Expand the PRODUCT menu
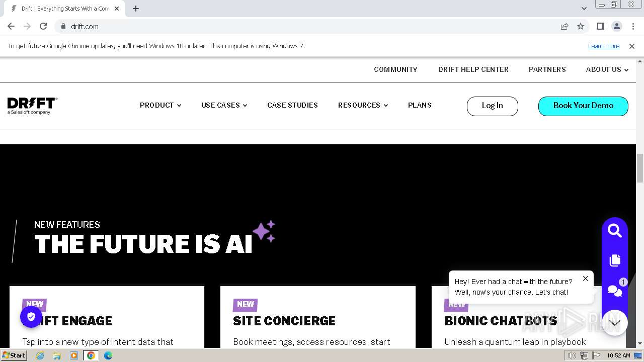The image size is (644, 362). point(160,105)
